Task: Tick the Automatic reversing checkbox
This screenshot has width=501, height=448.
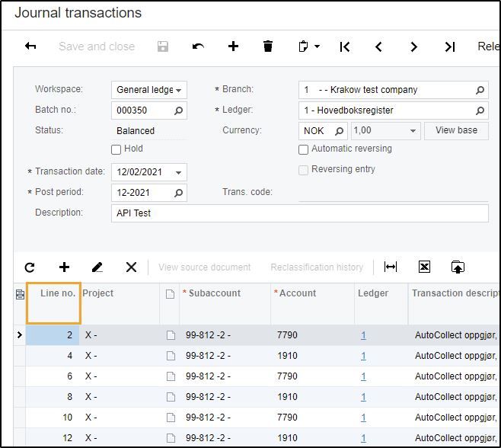Action: tap(304, 149)
